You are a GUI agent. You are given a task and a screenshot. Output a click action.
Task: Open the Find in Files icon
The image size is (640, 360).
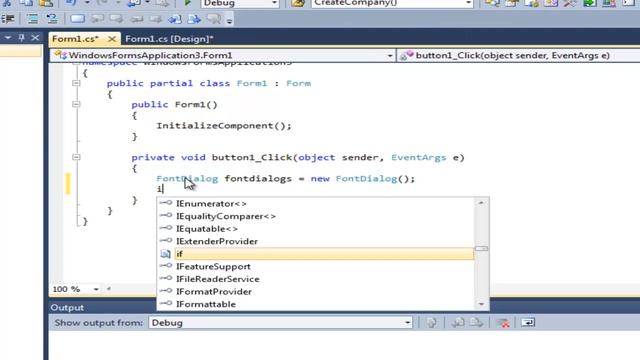click(x=298, y=3)
